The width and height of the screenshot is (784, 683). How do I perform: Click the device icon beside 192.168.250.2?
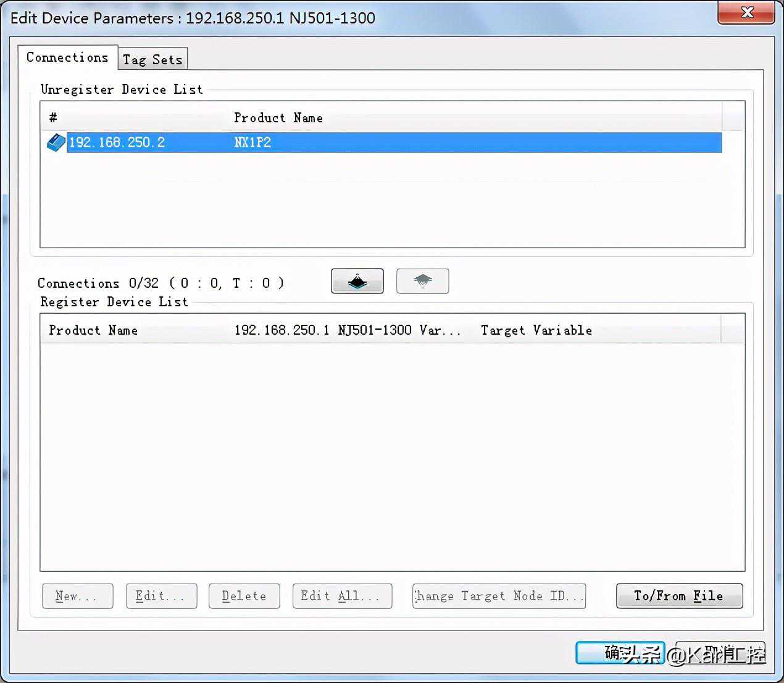[56, 143]
